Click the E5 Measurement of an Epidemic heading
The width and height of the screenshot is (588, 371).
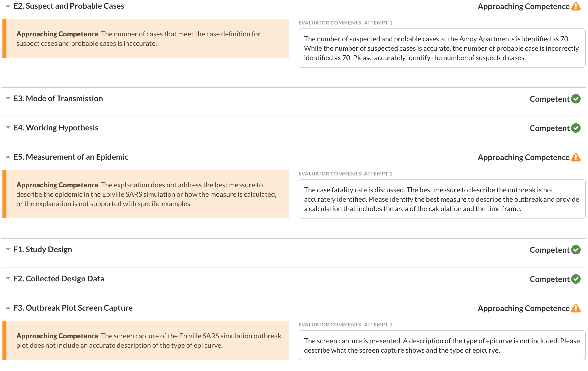click(71, 157)
